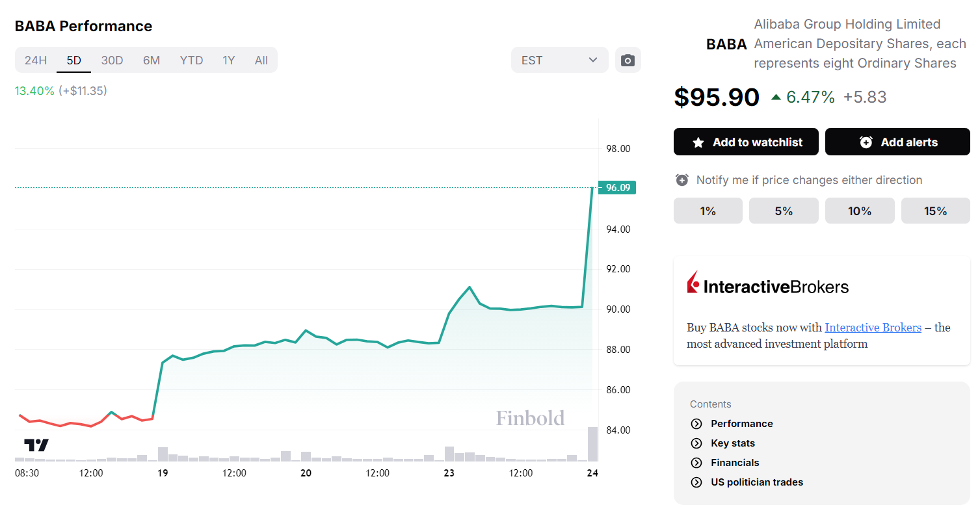
Task: Click circled arrow icon beside US politician trades
Action: pyautogui.click(x=696, y=482)
